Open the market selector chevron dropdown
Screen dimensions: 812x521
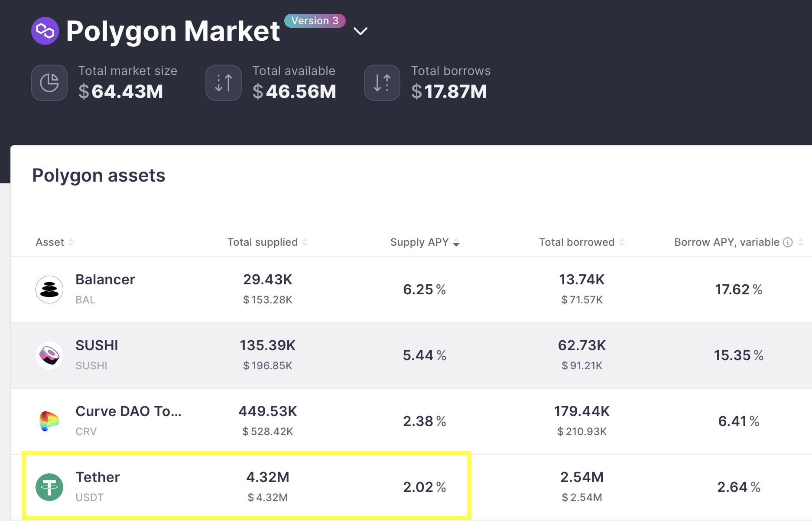pyautogui.click(x=361, y=31)
